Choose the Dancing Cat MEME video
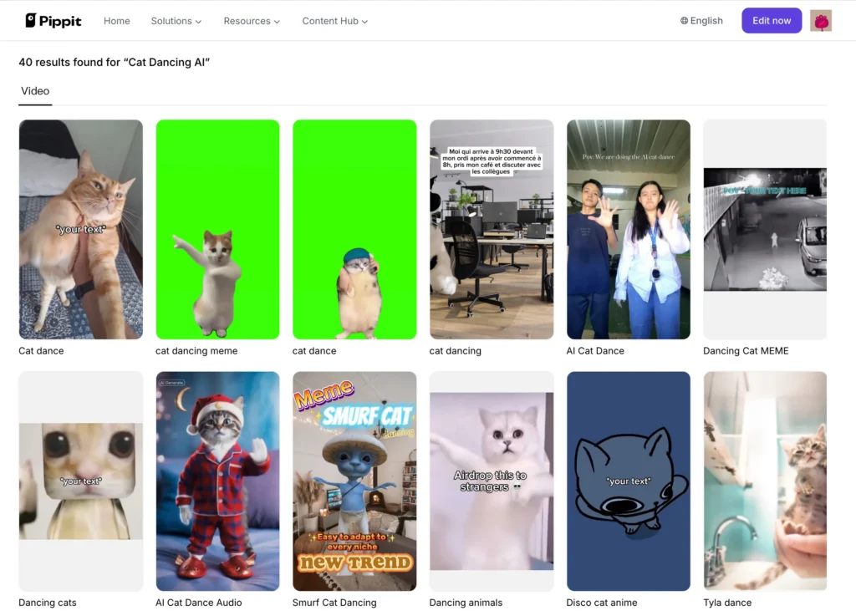The height and width of the screenshot is (616, 856). point(765,229)
